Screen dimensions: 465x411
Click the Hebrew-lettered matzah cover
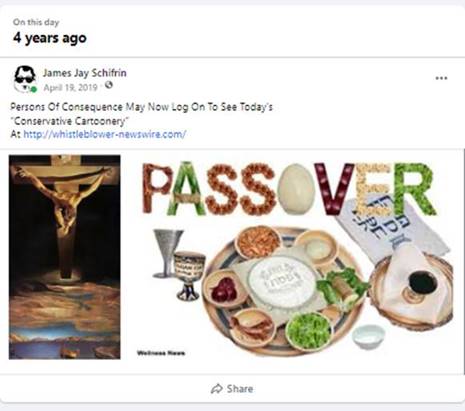point(393,227)
